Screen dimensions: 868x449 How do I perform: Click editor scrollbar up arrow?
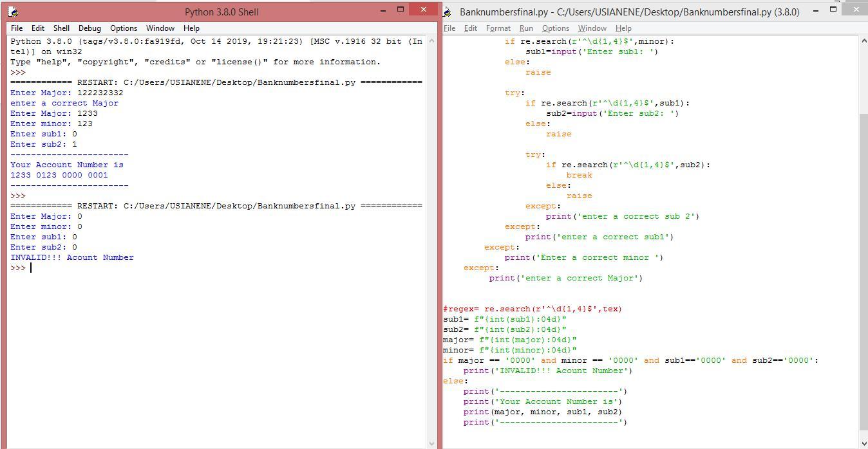[x=863, y=41]
